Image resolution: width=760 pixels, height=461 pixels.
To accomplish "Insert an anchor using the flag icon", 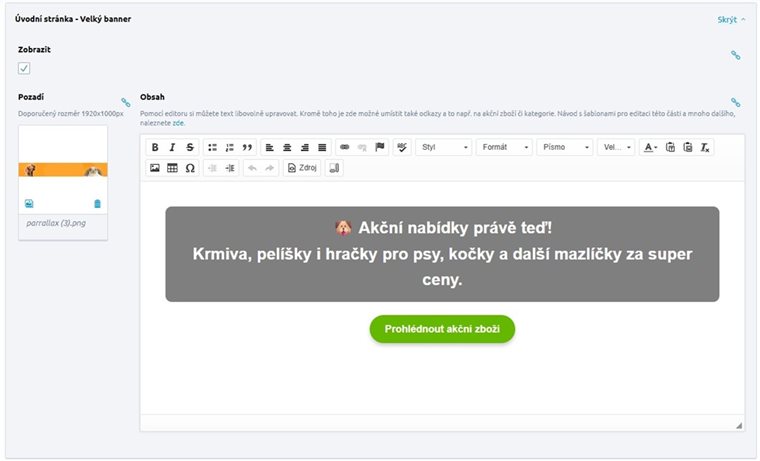I will point(380,148).
